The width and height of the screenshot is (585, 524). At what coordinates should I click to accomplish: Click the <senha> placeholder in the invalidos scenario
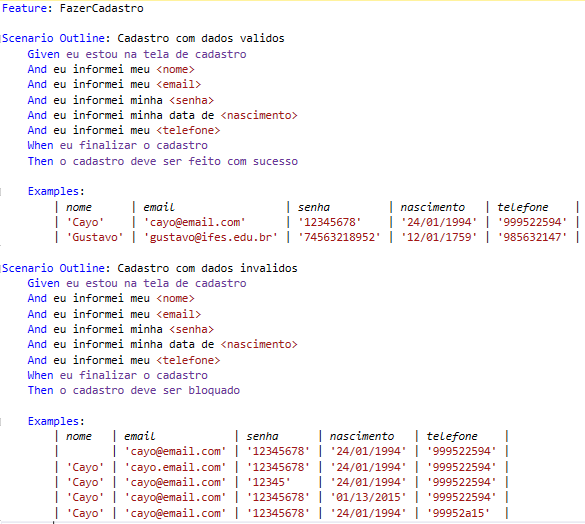click(x=191, y=330)
